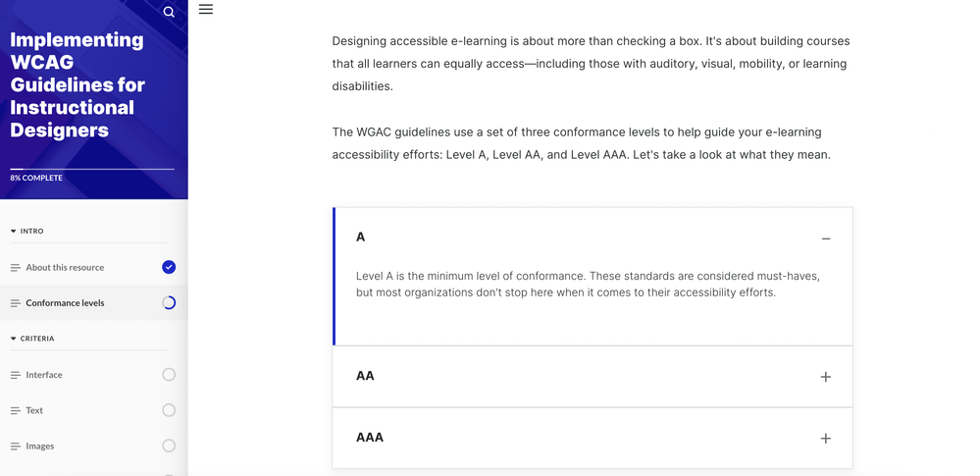
Task: Click the course title in the sidebar header
Action: pyautogui.click(x=77, y=85)
